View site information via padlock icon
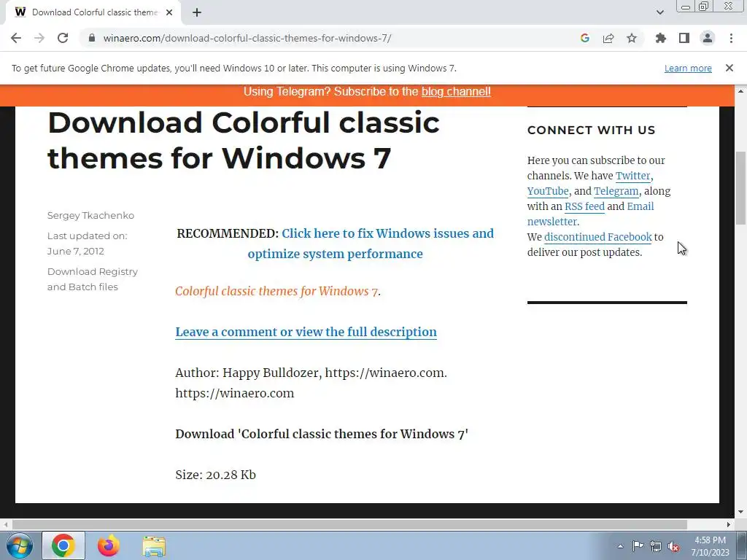747x560 pixels. pyautogui.click(x=93, y=38)
